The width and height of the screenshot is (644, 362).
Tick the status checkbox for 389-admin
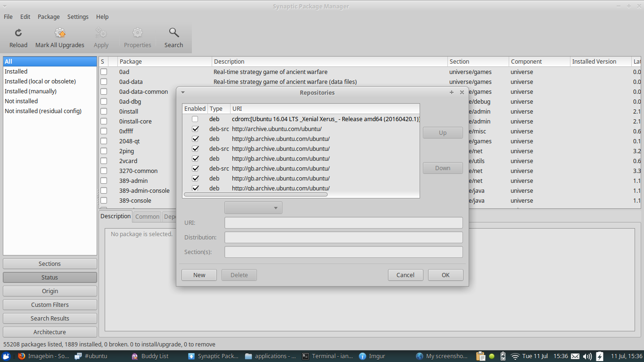(x=104, y=181)
